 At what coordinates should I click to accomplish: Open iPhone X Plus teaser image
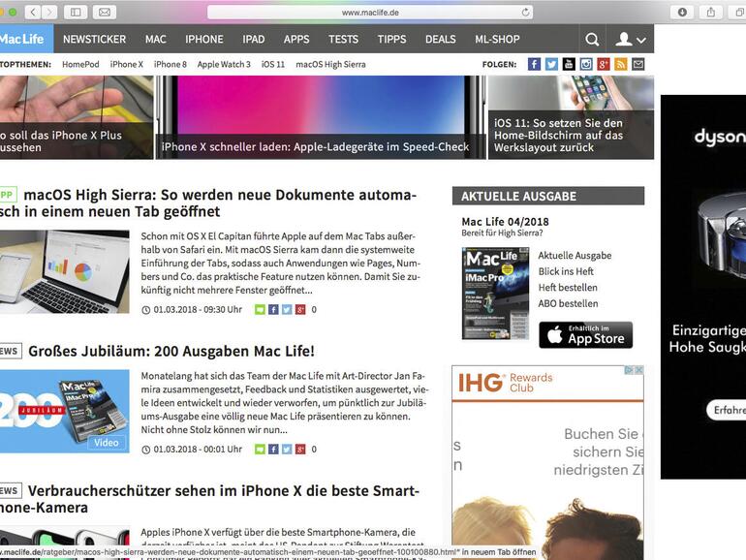(77, 117)
